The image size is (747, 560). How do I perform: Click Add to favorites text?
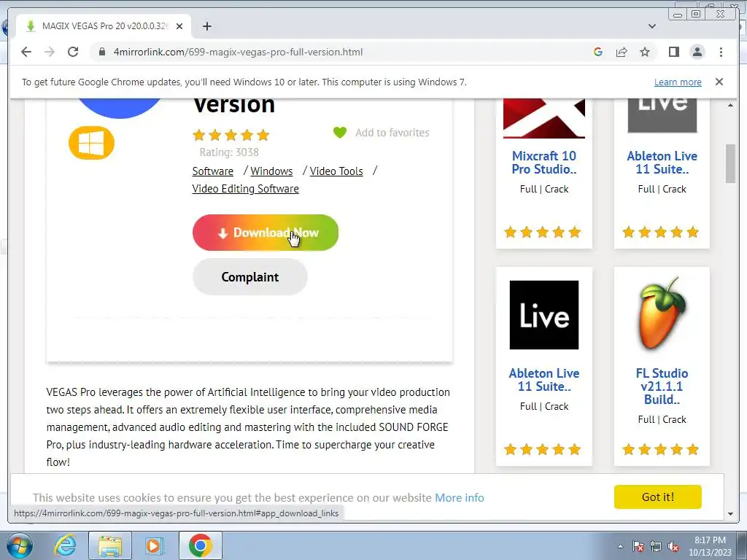[392, 133]
